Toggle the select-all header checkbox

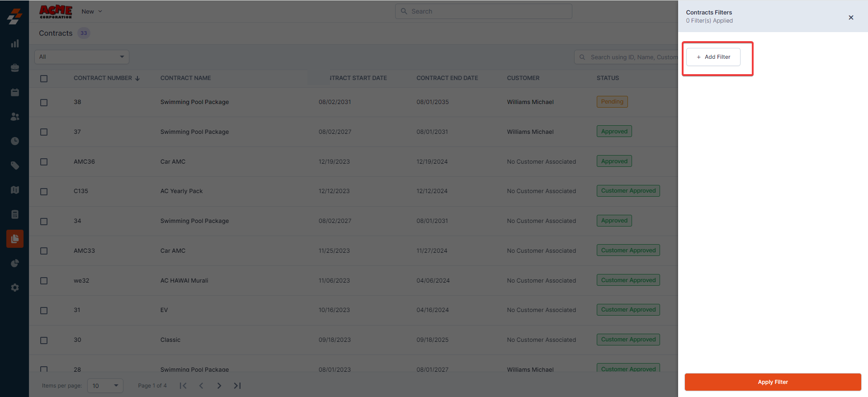pos(44,79)
